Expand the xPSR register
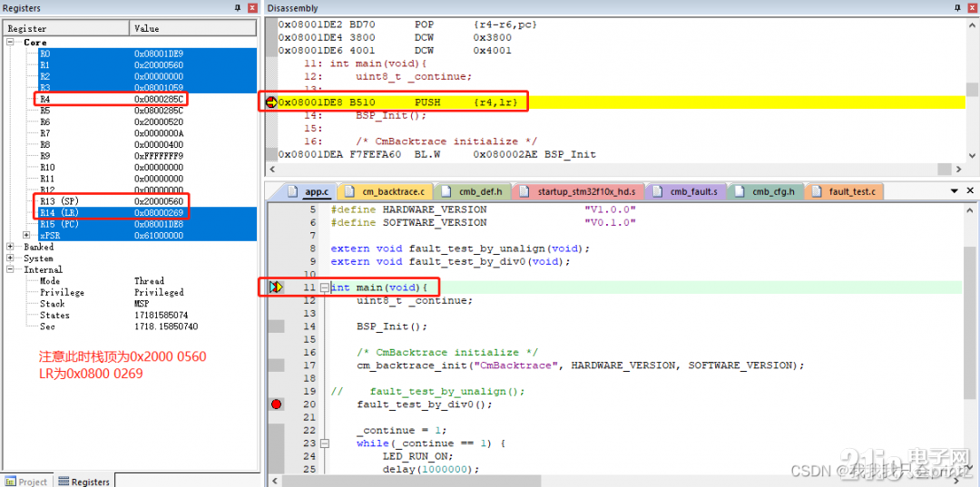This screenshot has height=487, width=980. click(26, 236)
